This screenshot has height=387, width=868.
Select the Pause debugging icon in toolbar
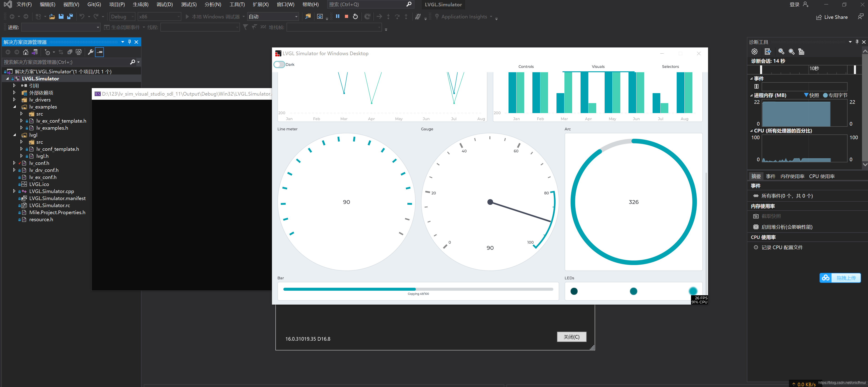[x=338, y=16]
